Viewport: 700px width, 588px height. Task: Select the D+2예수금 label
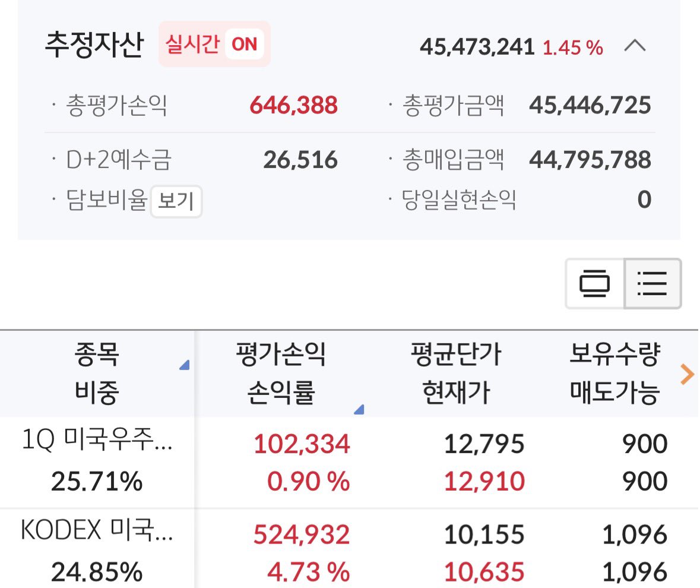pos(119,160)
